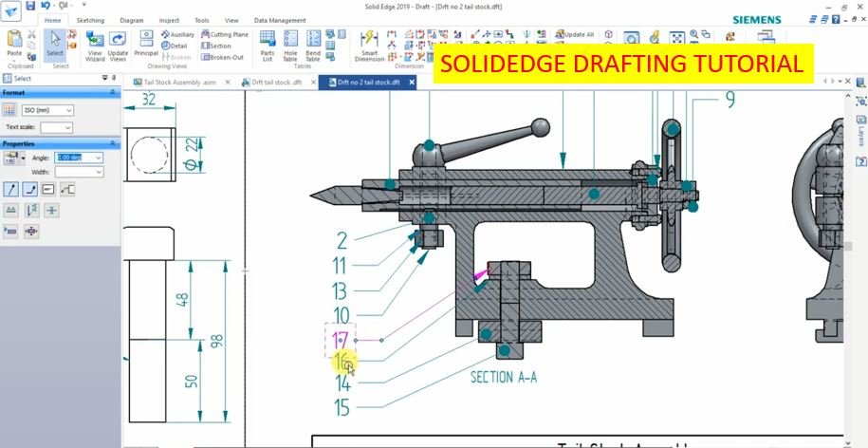Click the View Wizard icon
This screenshot has height=448, width=868.
pyautogui.click(x=95, y=45)
